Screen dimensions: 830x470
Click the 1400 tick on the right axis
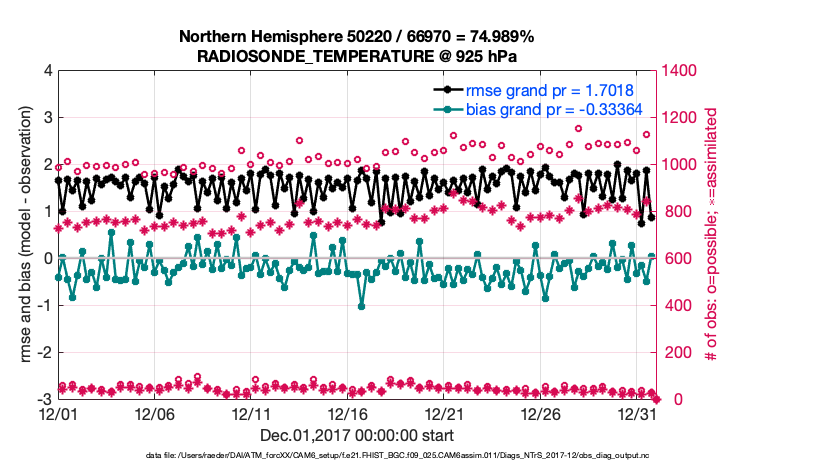tap(678, 71)
